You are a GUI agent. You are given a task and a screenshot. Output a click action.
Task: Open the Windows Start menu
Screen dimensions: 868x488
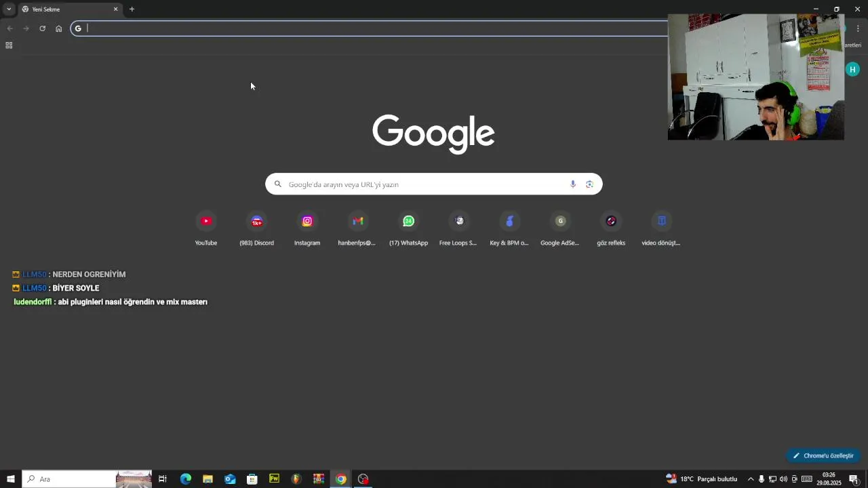pyautogui.click(x=11, y=479)
